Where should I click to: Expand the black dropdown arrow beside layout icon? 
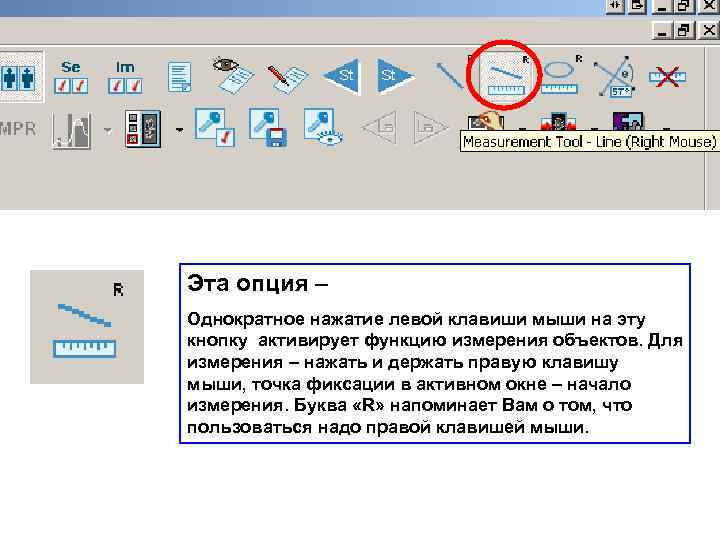click(180, 130)
